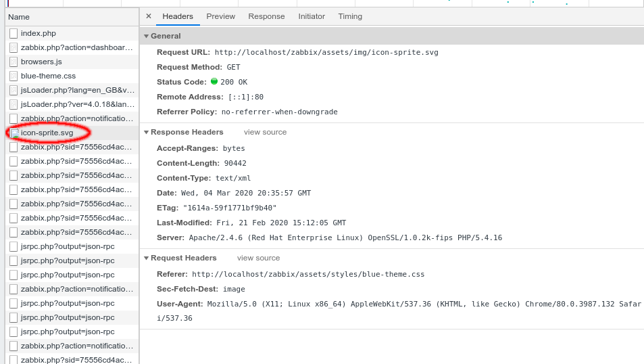
Task: Click view source beside Response Headers
Action: [265, 133]
